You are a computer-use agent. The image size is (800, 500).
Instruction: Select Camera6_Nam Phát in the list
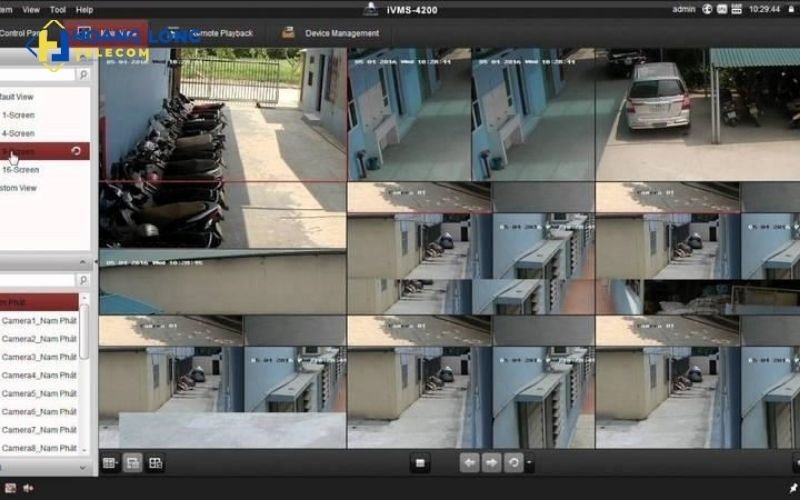[39, 411]
